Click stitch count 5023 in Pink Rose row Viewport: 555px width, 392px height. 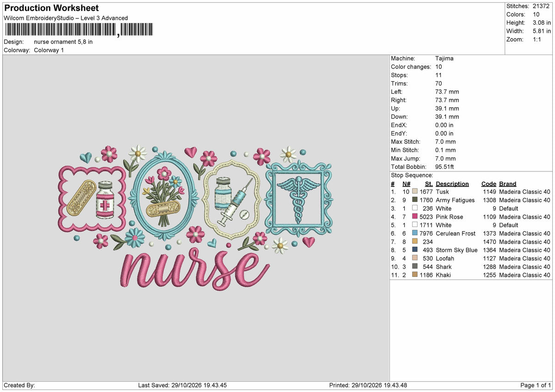point(426,217)
